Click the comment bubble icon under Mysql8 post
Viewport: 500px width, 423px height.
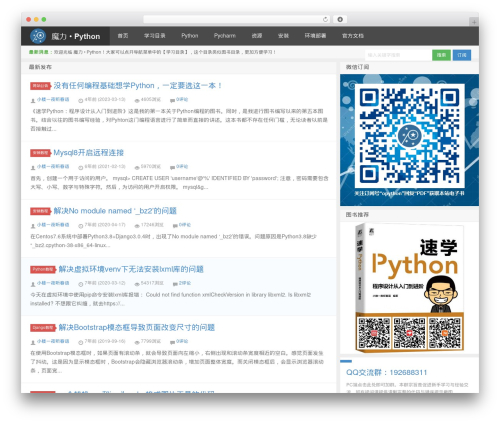pos(172,167)
